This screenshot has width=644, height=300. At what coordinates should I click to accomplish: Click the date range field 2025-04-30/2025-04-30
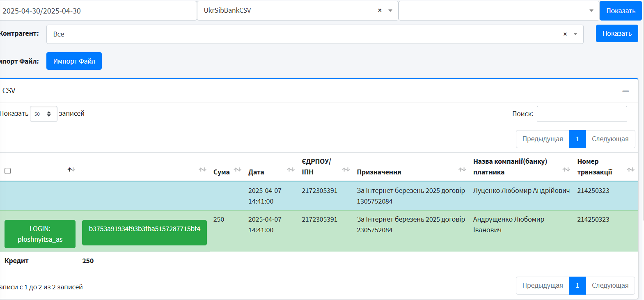[x=98, y=11]
